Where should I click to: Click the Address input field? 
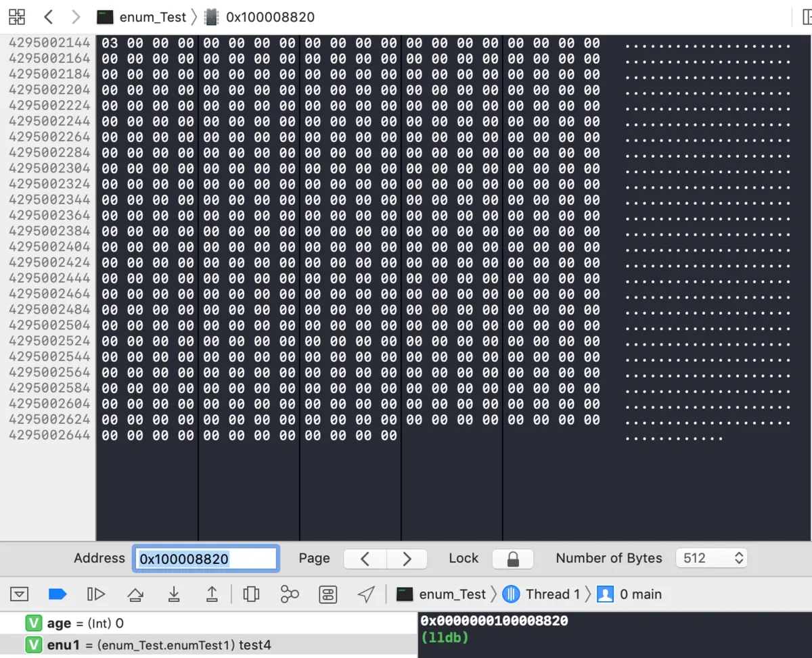(x=204, y=559)
